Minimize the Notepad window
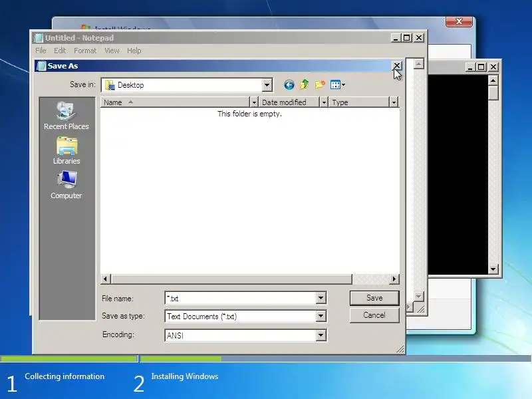The image size is (532, 399). [395, 38]
